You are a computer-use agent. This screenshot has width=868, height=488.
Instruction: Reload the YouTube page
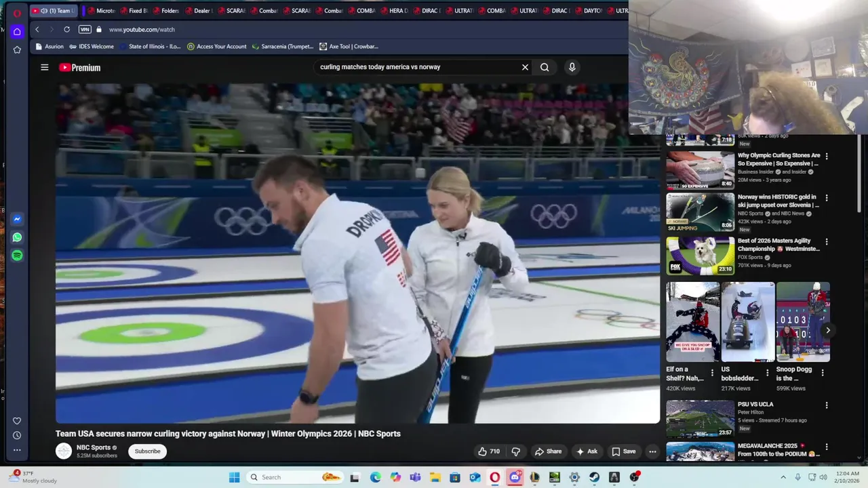[66, 29]
